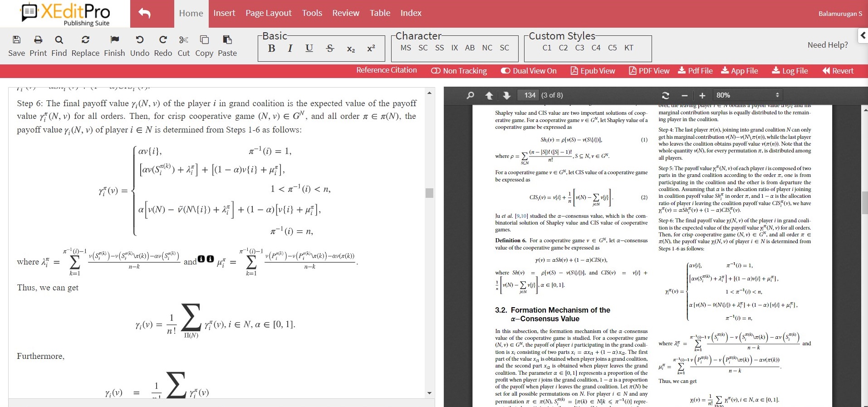The image size is (868, 407).
Task: Apply C1 custom style
Action: [547, 48]
